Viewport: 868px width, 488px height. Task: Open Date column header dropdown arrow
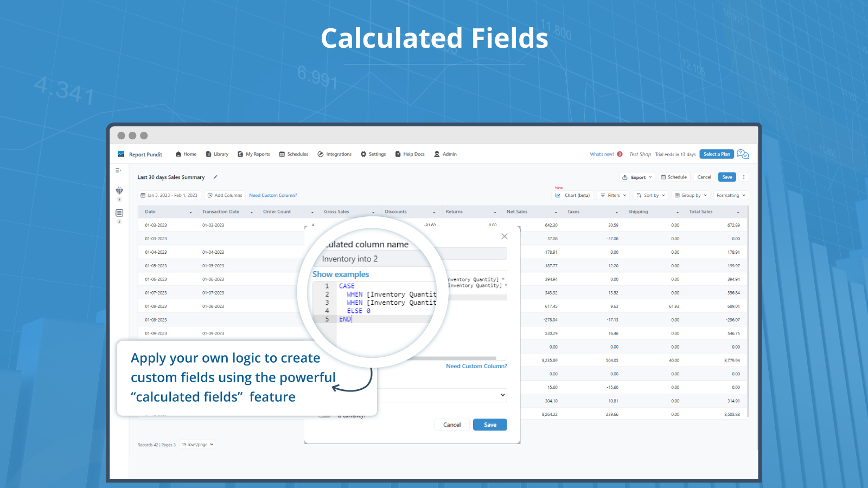click(x=190, y=212)
